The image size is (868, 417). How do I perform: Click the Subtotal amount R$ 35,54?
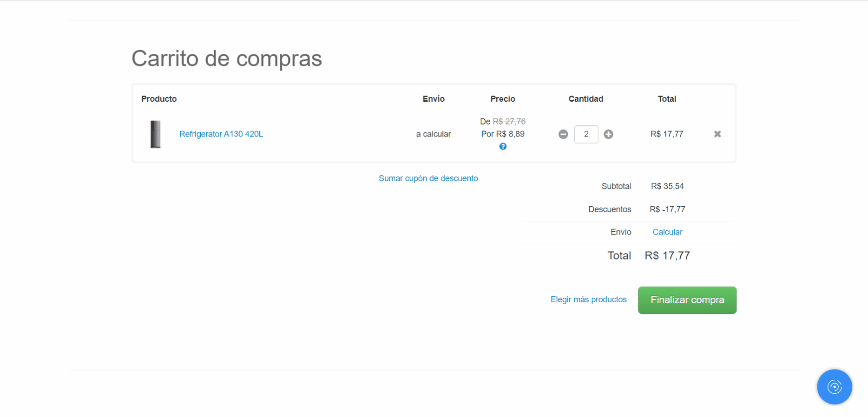667,186
